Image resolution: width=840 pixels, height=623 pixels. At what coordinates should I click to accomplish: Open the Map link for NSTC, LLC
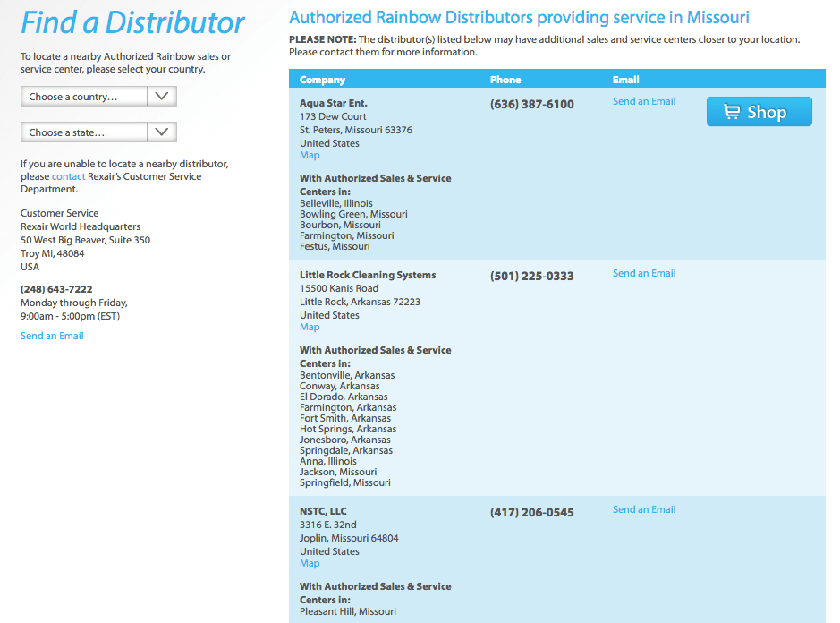tap(310, 564)
